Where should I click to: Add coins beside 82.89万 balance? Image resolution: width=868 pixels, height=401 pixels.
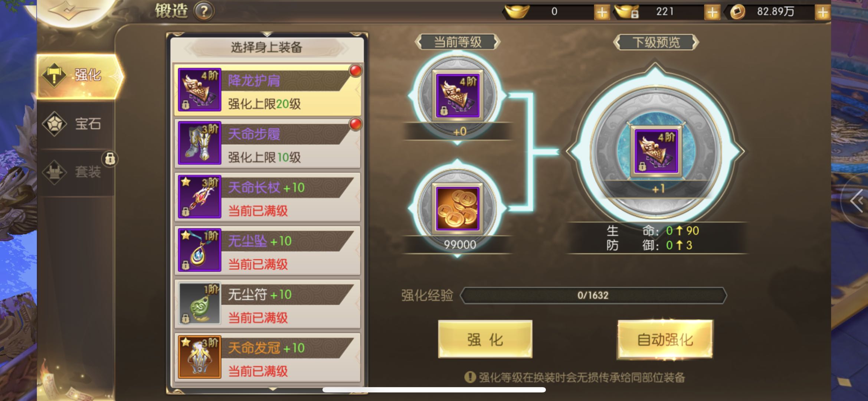tap(822, 13)
